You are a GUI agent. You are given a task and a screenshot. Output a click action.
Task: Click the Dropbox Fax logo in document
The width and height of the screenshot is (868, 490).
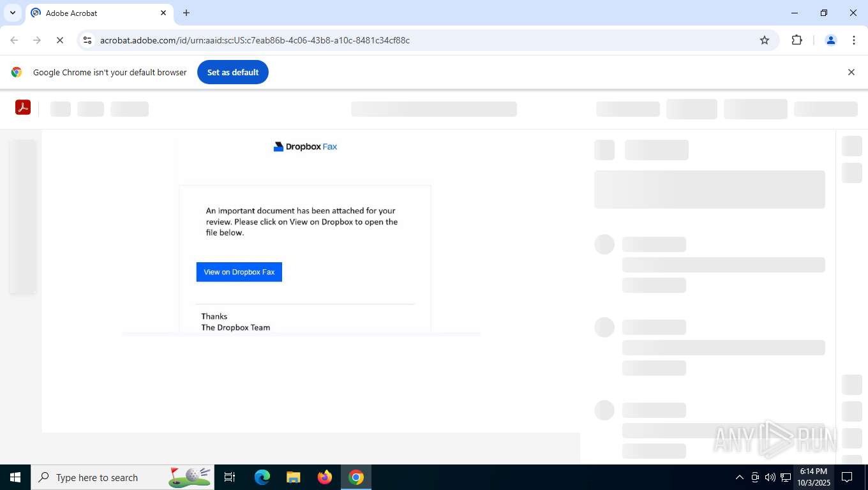pos(305,147)
